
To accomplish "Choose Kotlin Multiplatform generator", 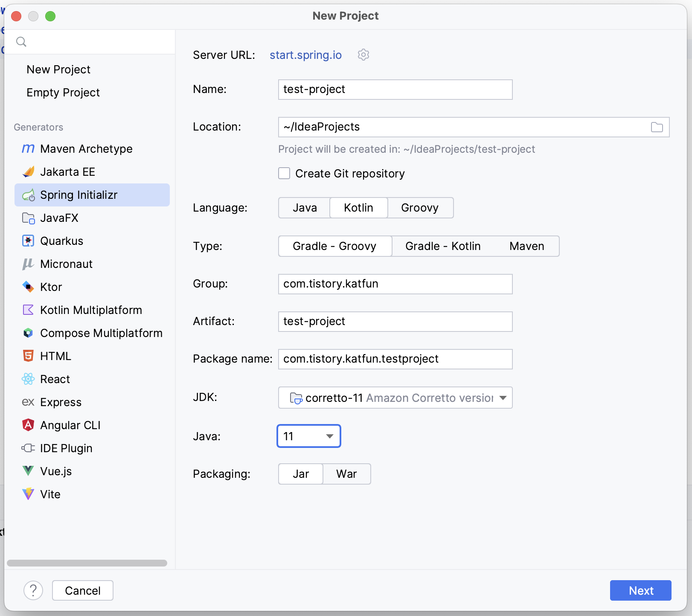I will pos(91,310).
